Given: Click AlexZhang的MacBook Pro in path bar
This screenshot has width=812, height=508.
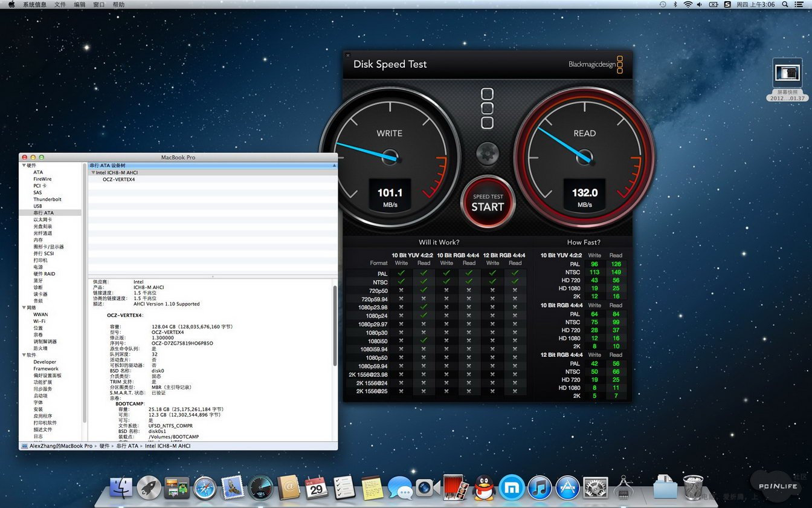Looking at the screenshot, I should tap(61, 446).
